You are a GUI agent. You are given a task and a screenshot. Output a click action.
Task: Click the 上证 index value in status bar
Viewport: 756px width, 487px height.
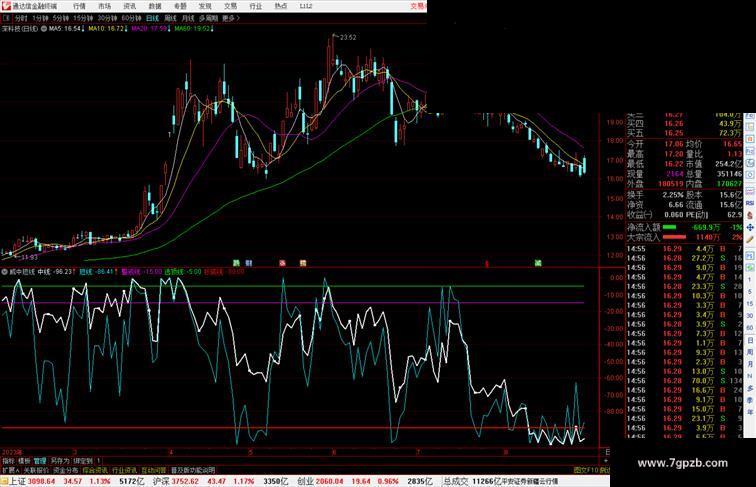[x=41, y=481]
